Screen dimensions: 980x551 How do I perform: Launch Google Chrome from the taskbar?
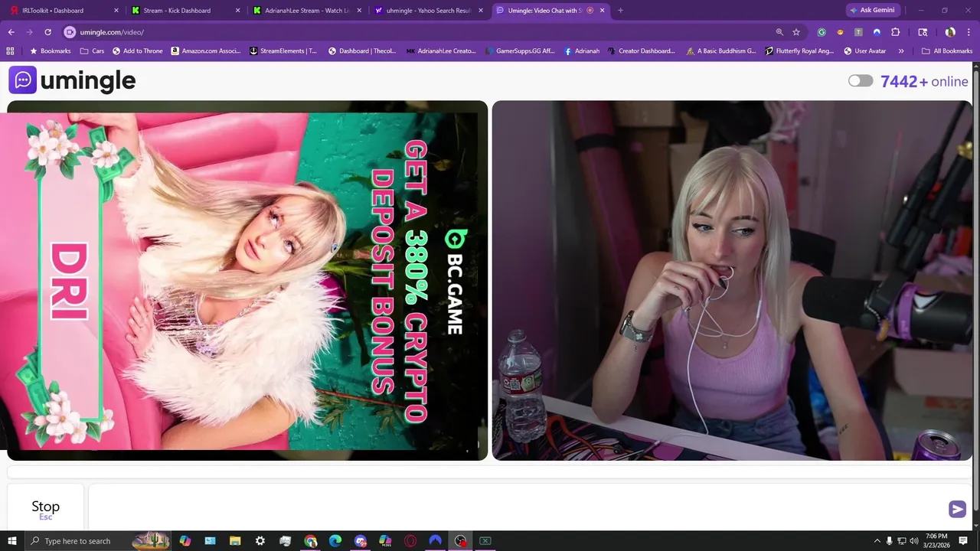310,541
